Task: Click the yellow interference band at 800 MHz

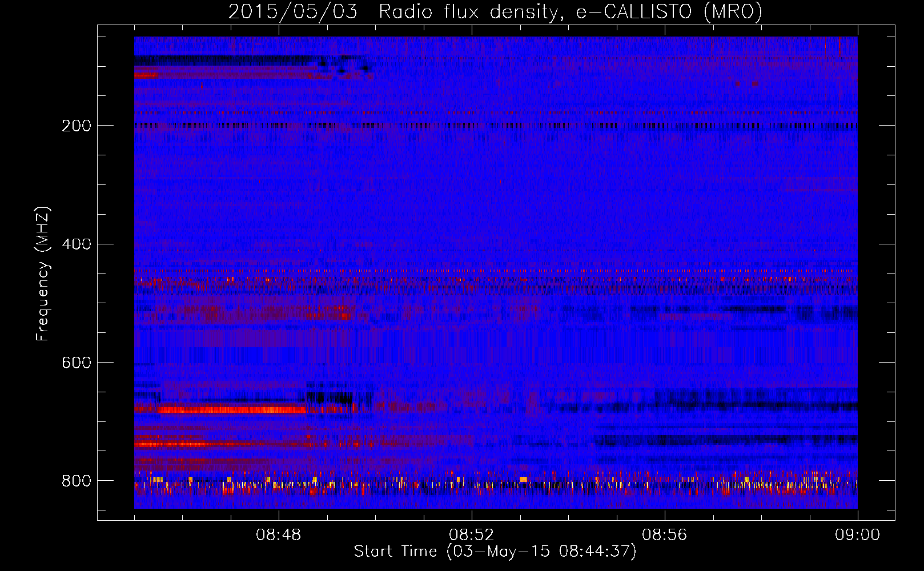Action: [x=496, y=485]
